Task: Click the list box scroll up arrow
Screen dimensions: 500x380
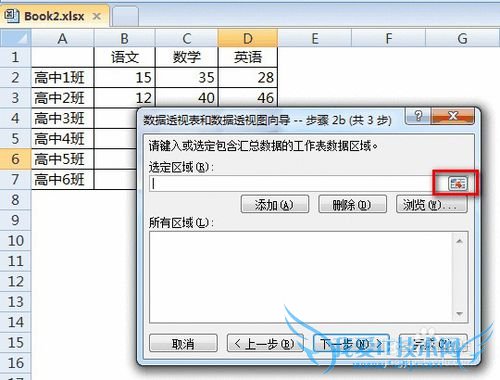Action: (459, 241)
